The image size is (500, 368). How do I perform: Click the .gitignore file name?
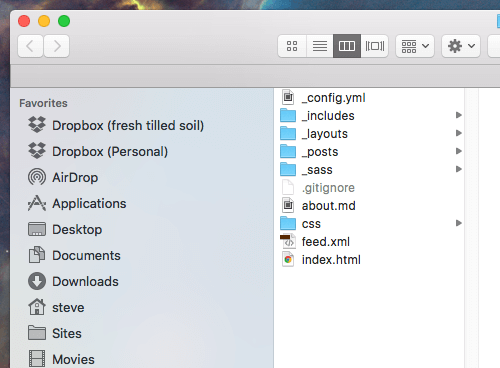coord(328,188)
